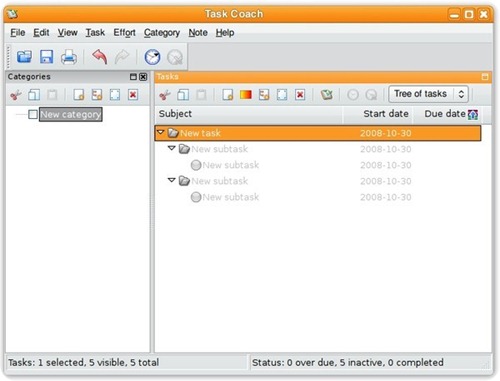Maximize the Tasks panel

[x=485, y=77]
